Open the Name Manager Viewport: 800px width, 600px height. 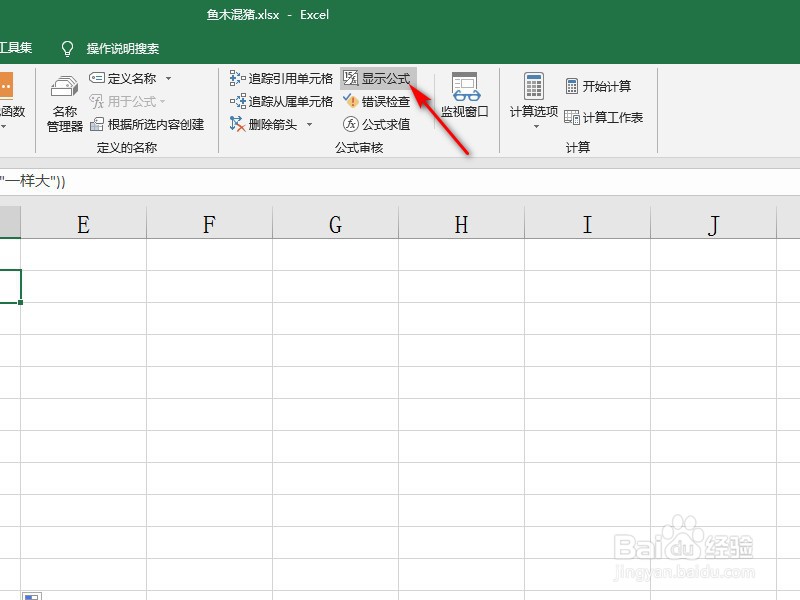coord(63,103)
